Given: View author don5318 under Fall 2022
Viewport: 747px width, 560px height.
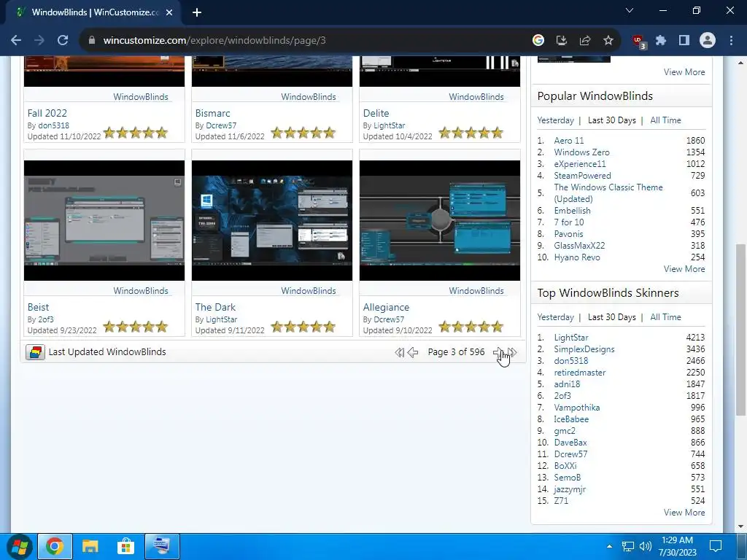Looking at the screenshot, I should (53, 125).
